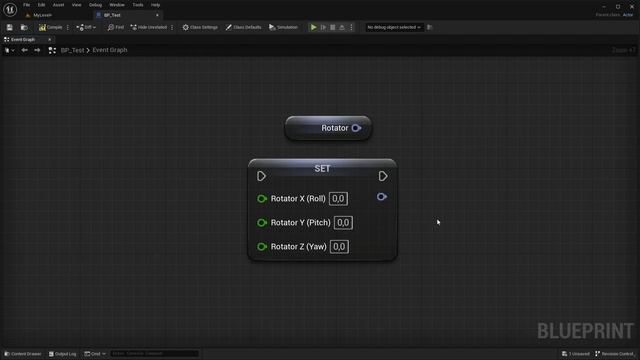
Task: Click the Parent class Actor link
Action: click(628, 15)
